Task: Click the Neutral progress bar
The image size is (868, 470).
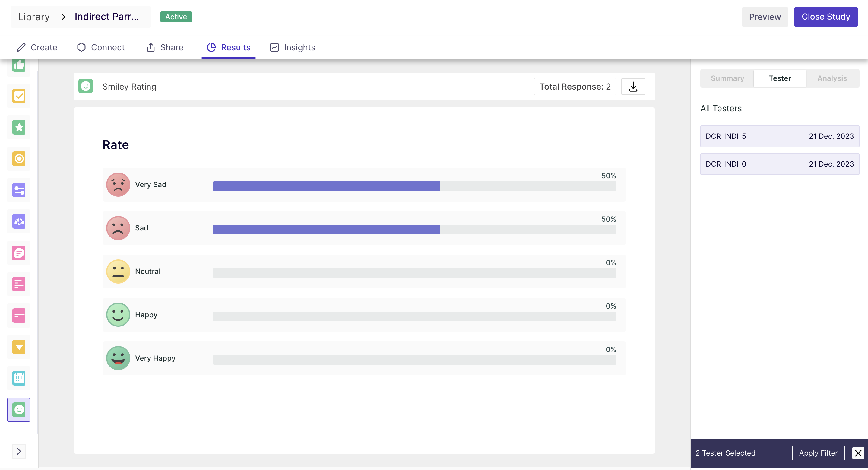Action: (x=414, y=273)
